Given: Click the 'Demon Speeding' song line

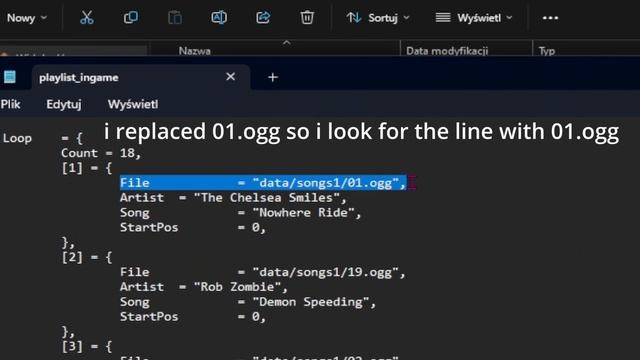Looking at the screenshot, I should tap(248, 302).
